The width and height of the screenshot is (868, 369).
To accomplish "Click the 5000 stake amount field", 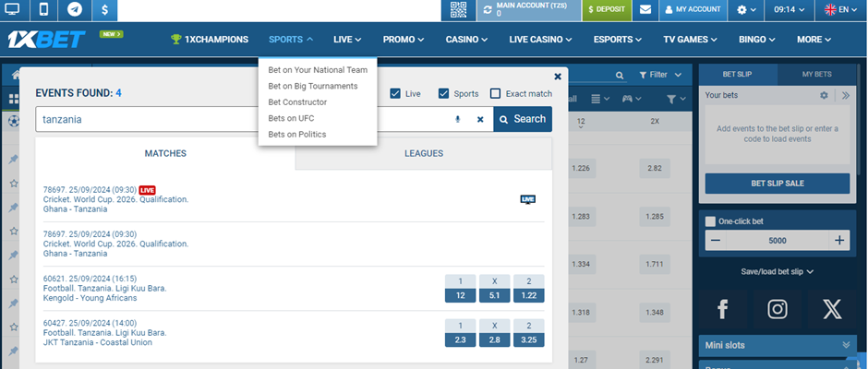I will point(778,240).
